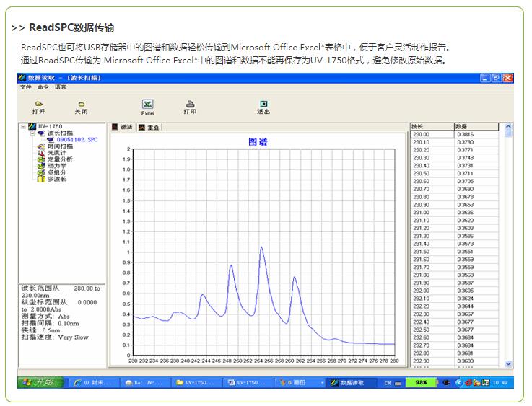Click the 定量分析 icon in tree

[41, 159]
